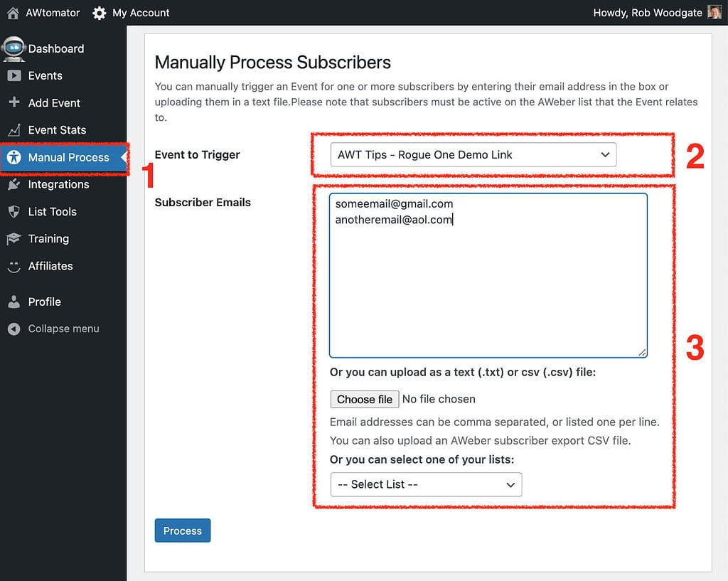Image resolution: width=728 pixels, height=581 pixels.
Task: Click the Add Event plus icon
Action: [14, 102]
